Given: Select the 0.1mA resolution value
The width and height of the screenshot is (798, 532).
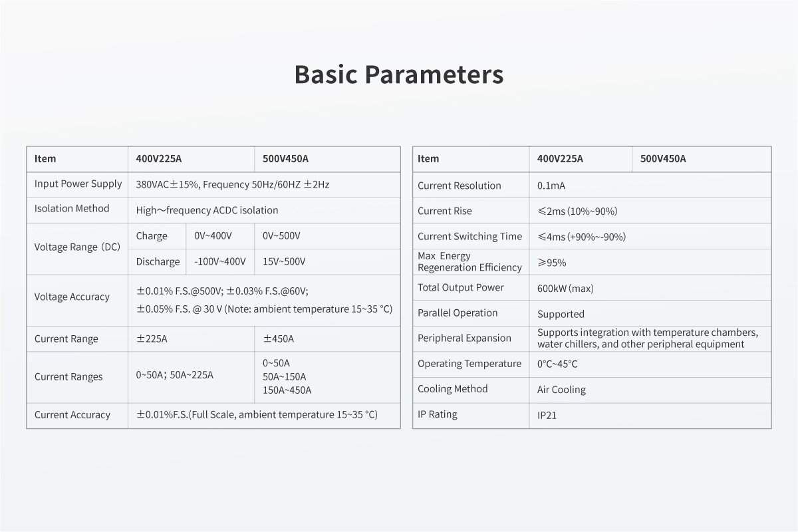Looking at the screenshot, I should [551, 186].
